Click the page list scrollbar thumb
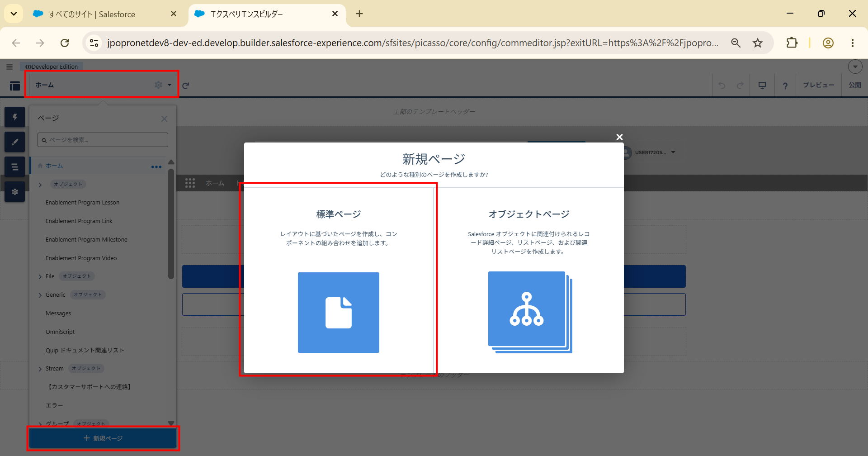Screen dimensions: 868x456 point(171,224)
